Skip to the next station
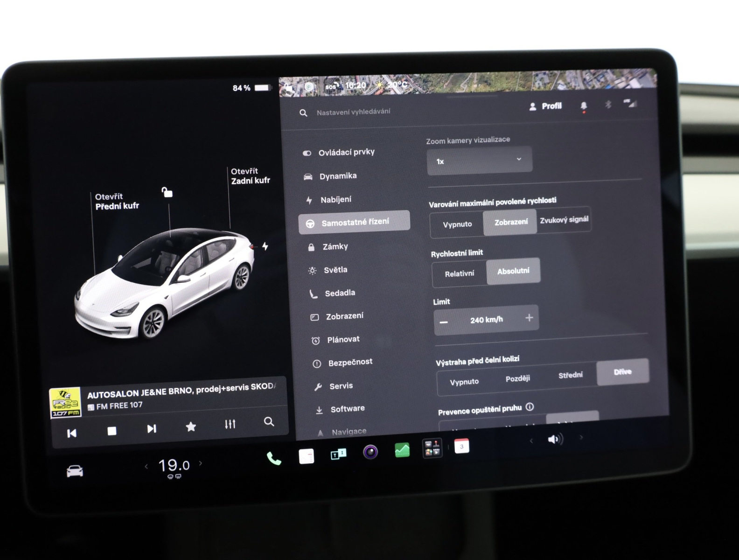Screen dimensions: 739x560 coord(152,429)
